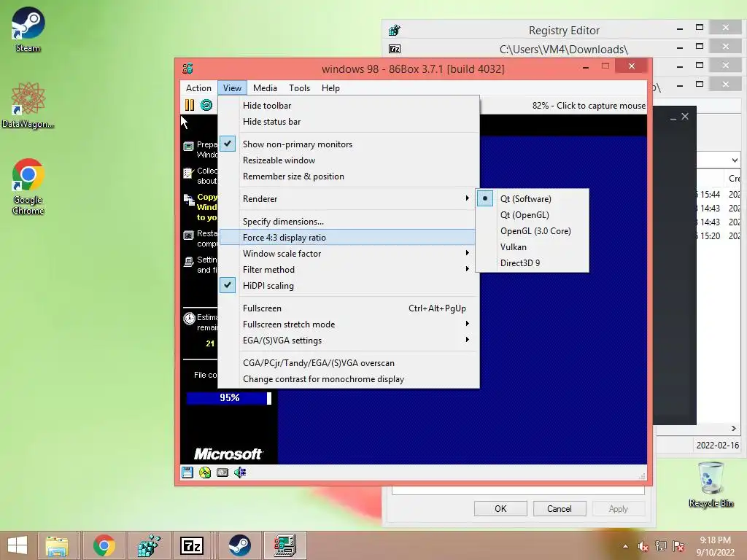This screenshot has height=560, width=747.
Task: Click the grayed Apply button
Action: click(x=619, y=508)
